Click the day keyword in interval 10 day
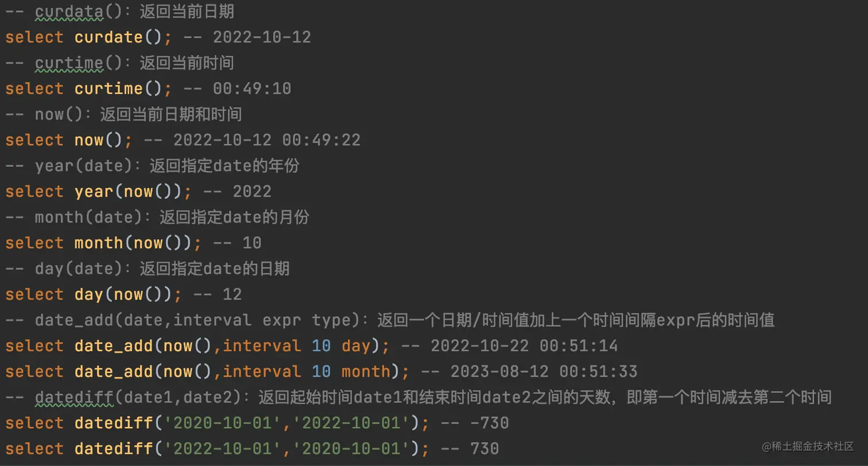Screen dimensions: 868x466 point(356,346)
